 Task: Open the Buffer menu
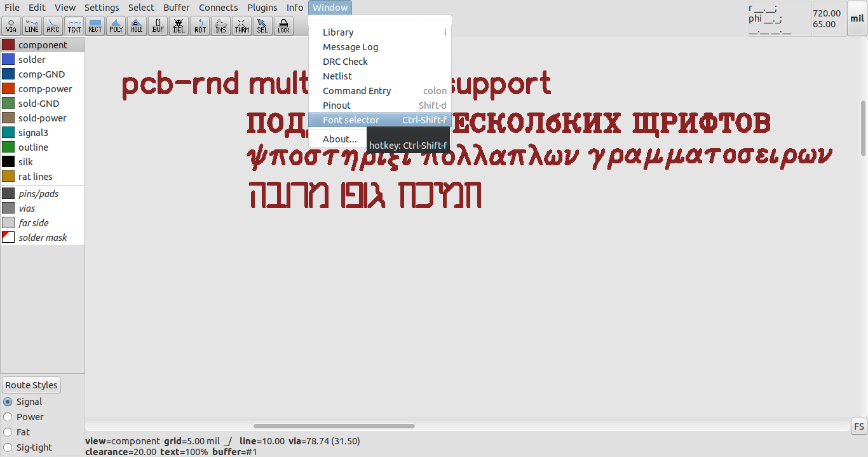177,8
